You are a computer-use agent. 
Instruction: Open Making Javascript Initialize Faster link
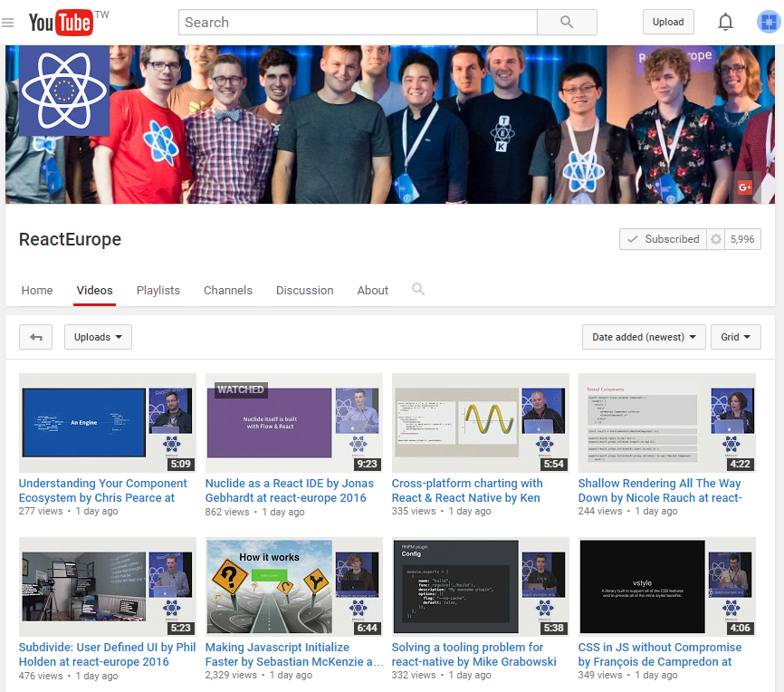294,655
